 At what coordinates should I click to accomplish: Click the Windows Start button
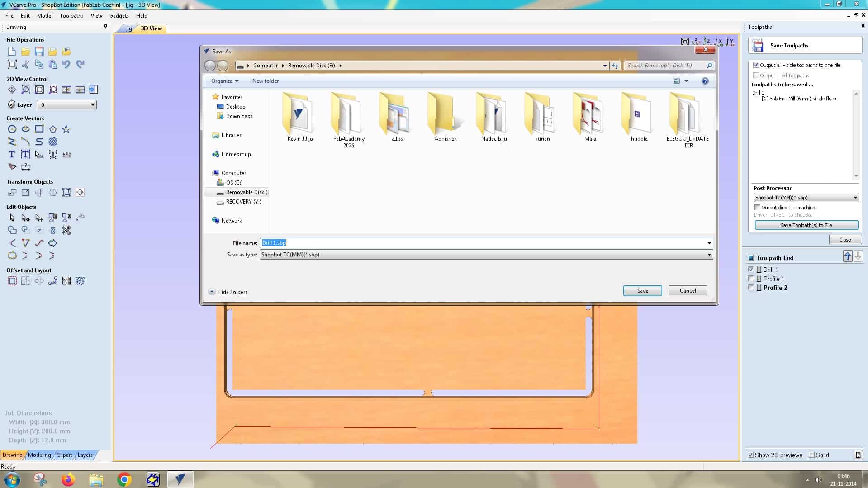pyautogui.click(x=11, y=479)
